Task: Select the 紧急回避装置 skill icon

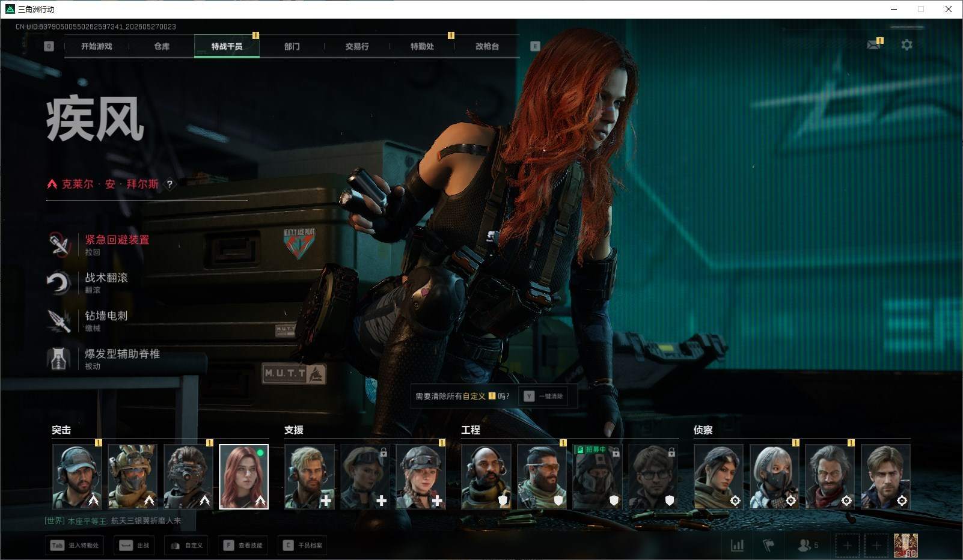Action: pos(59,244)
